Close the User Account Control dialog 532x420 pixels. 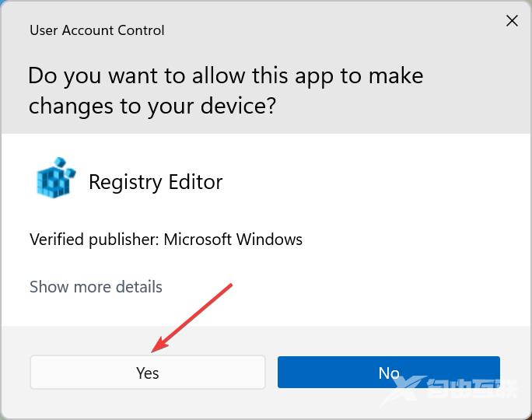512,21
